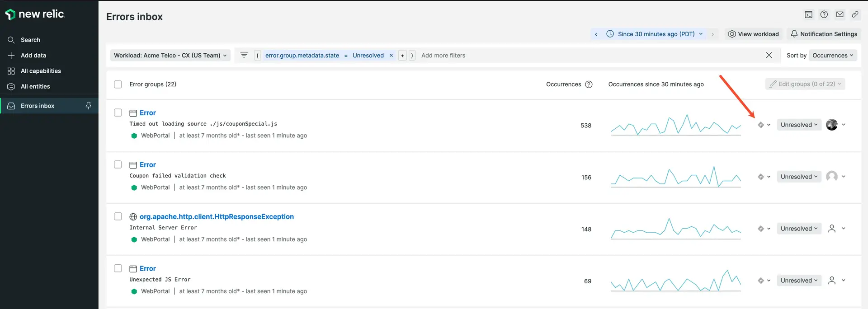The height and width of the screenshot is (309, 868).
Task: Expand Sort by Occurrences dropdown
Action: click(x=832, y=56)
